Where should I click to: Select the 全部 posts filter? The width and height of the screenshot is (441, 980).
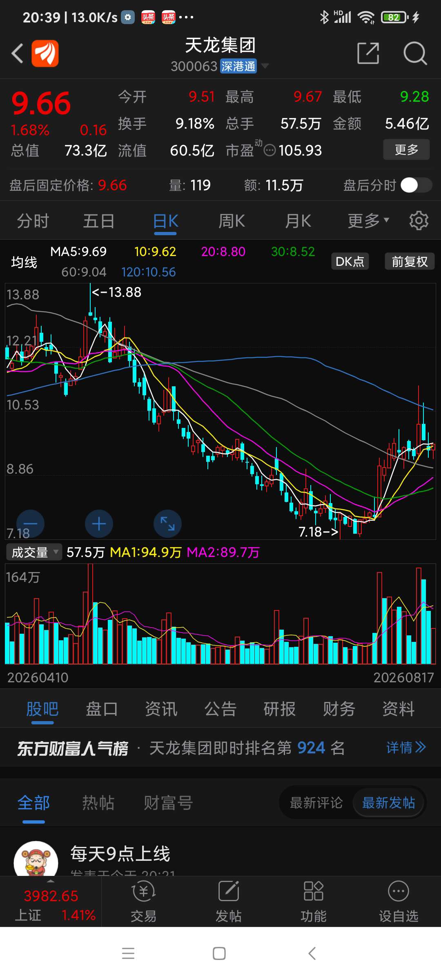(33, 803)
